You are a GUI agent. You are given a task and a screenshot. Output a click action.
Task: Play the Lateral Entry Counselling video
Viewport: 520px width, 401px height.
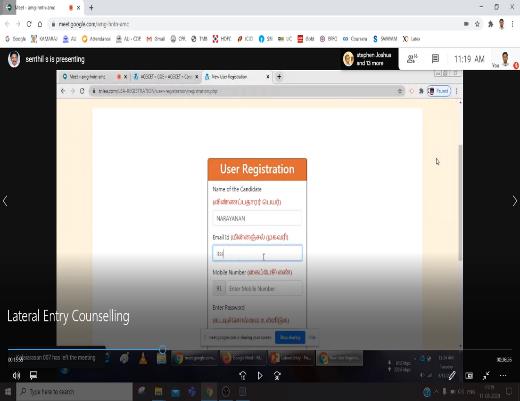coord(260,376)
